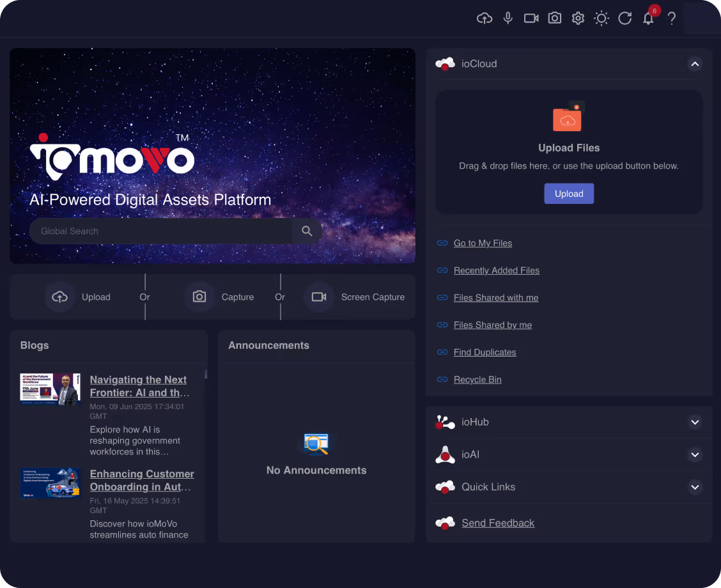This screenshot has height=588, width=721.
Task: Start audio recording with the microphone icon
Action: [x=508, y=19]
